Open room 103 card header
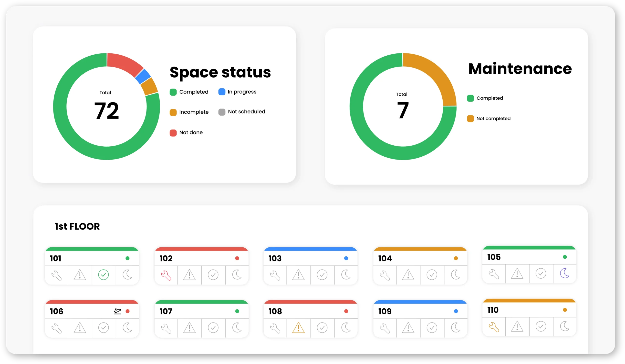Screen dimensions: 625x364 pyautogui.click(x=311, y=257)
